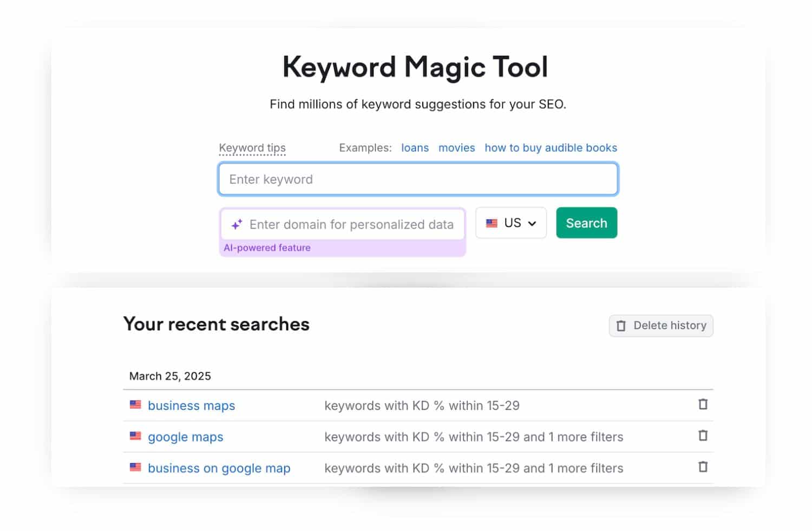Click the green Search button
The height and width of the screenshot is (531, 812).
(x=586, y=223)
